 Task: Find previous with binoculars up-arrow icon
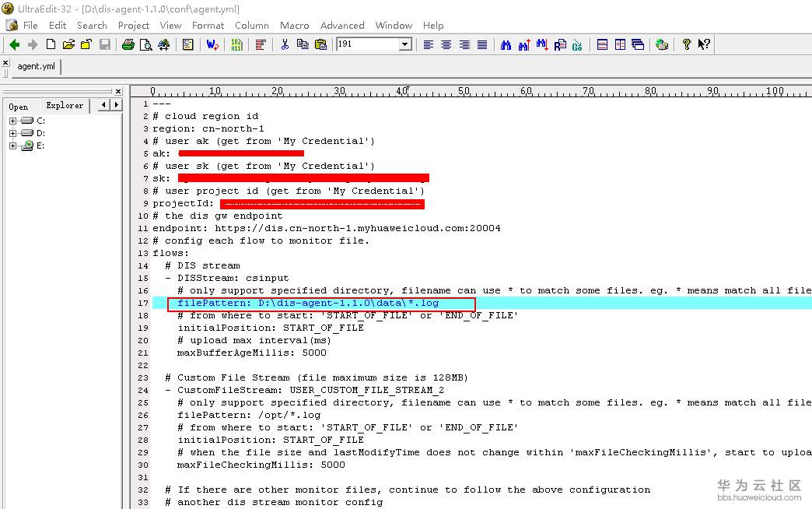(524, 44)
